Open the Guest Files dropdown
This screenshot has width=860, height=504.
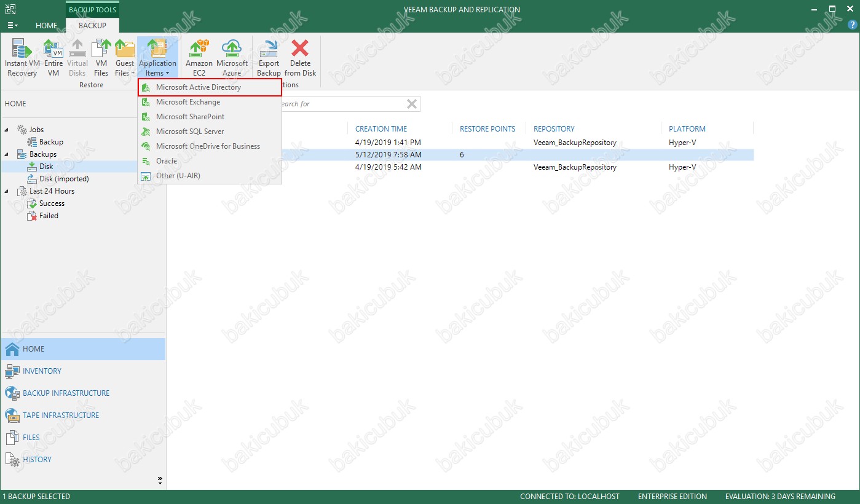(125, 58)
